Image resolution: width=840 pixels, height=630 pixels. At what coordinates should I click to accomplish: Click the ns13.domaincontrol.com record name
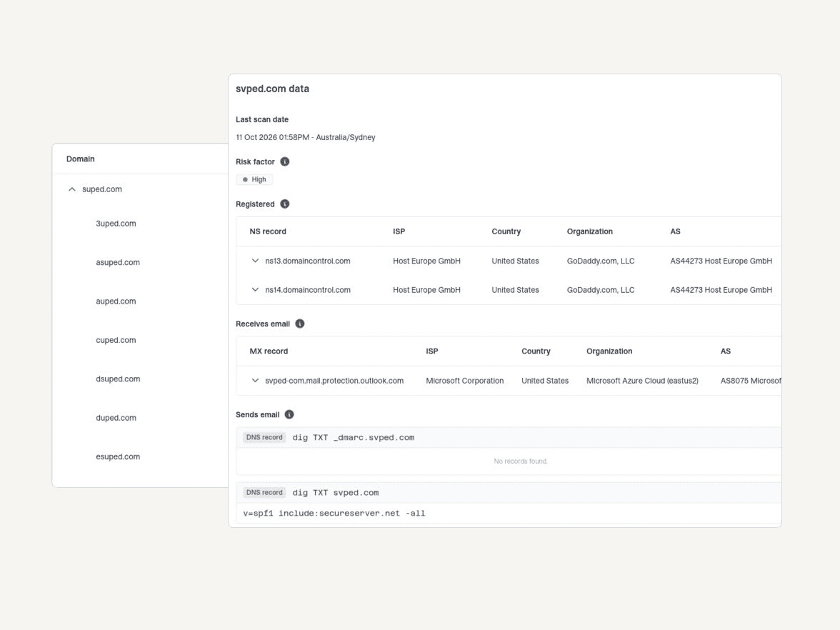307,261
